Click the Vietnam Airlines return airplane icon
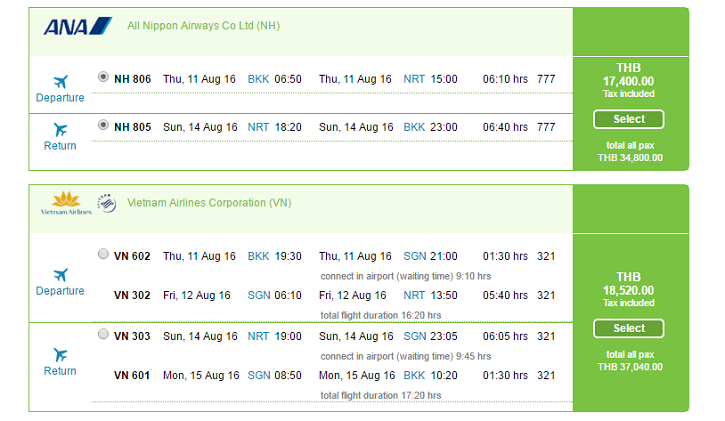The width and height of the screenshot is (725, 421). pyautogui.click(x=60, y=355)
